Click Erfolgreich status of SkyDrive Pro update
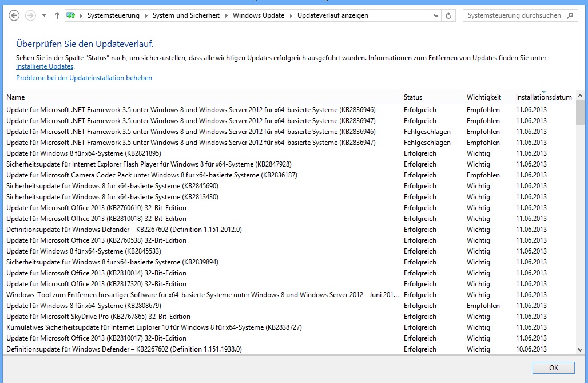 [x=420, y=317]
